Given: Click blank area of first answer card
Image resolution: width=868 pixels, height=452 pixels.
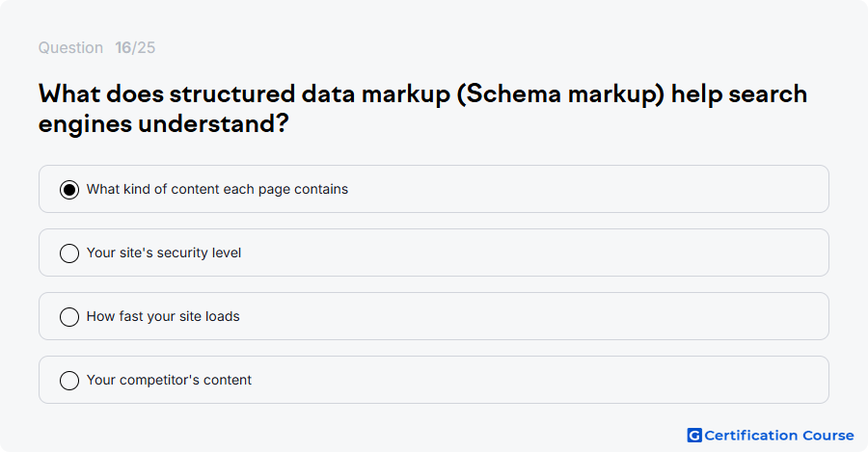Looking at the screenshot, I should tap(586, 189).
